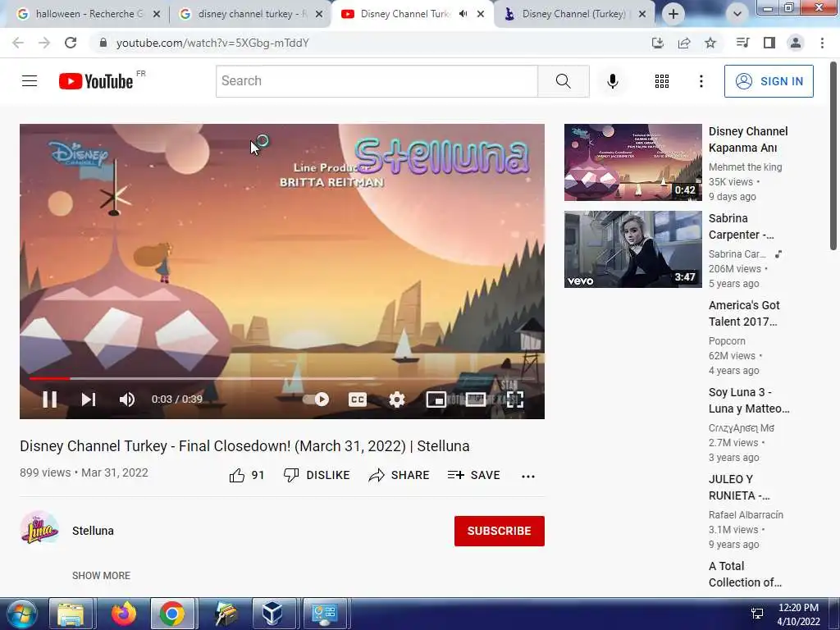Open the Windows Start menu
Viewport: 840px width, 630px height.
(x=21, y=614)
